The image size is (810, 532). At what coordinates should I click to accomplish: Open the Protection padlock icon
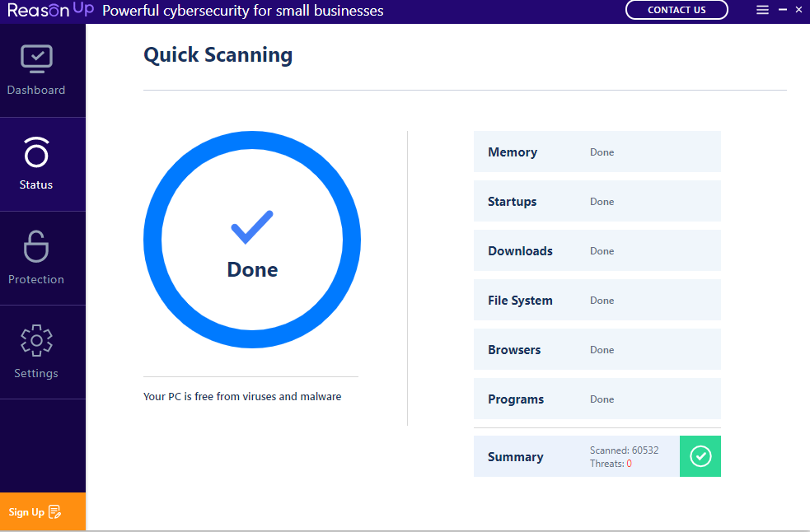tap(36, 246)
